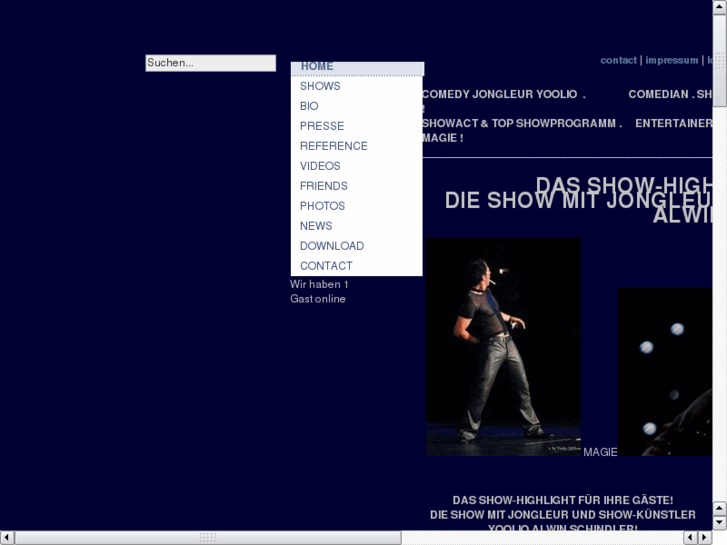Click the horizontal scrollbar thumb

pos(208,538)
